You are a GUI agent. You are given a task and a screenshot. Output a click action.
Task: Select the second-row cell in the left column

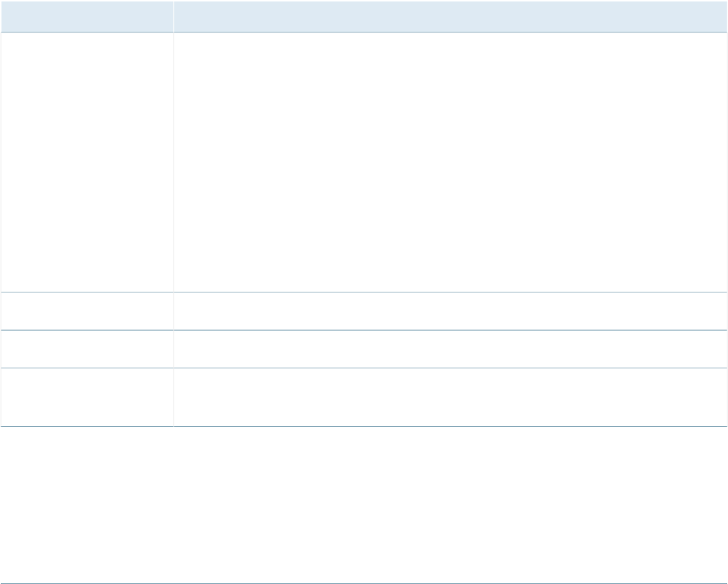[87, 311]
